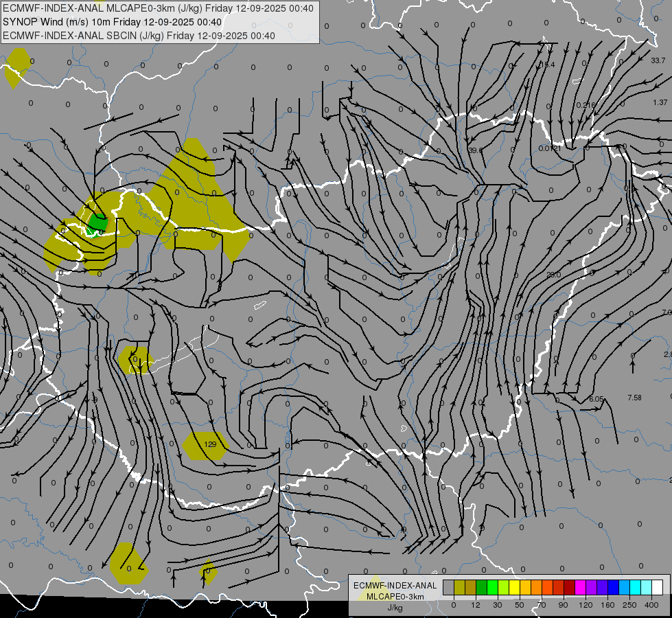Click the 39.6 value on the map
The image size is (672, 618).
pos(475,150)
